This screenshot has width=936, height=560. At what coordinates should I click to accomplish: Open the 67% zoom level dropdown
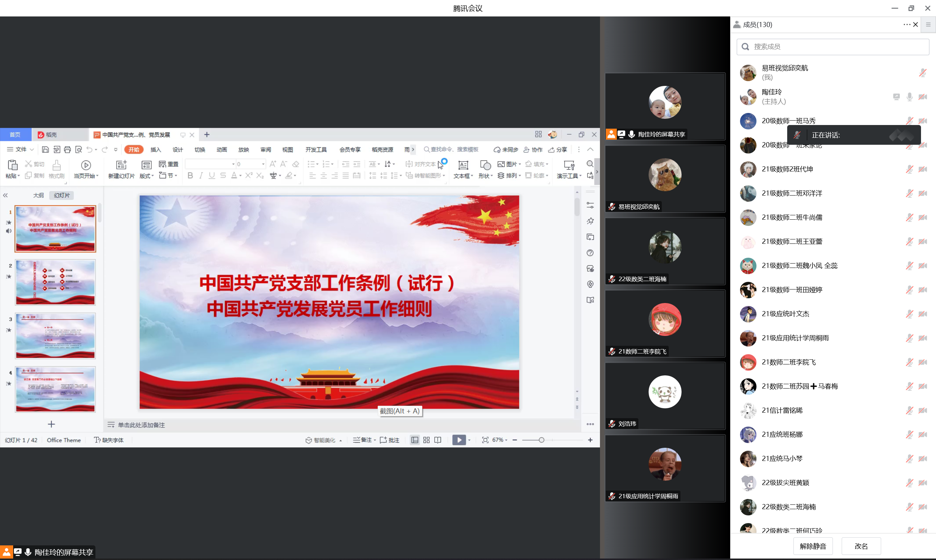pyautogui.click(x=500, y=440)
